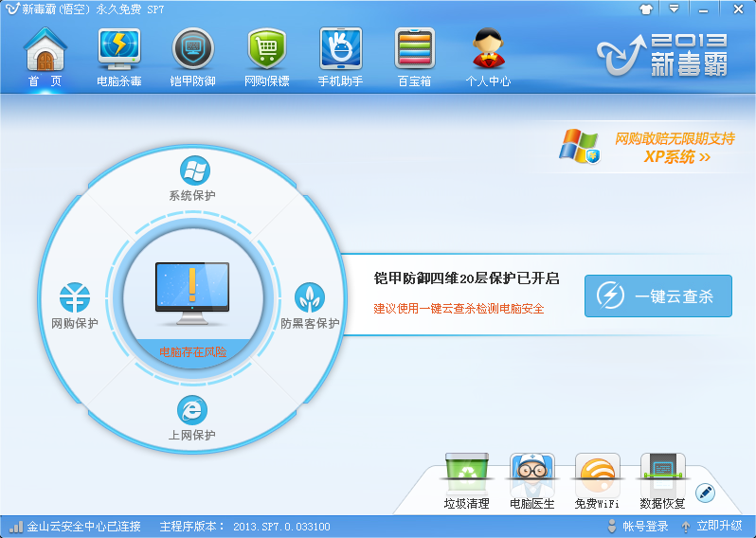This screenshot has width=756, height=538.
Task: Click the 2013 新毒霸 logo
Action: (662, 55)
